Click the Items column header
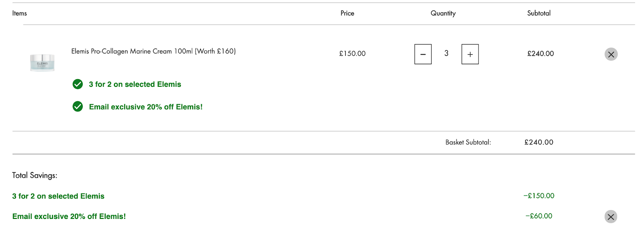The image size is (644, 235). pyautogui.click(x=19, y=13)
